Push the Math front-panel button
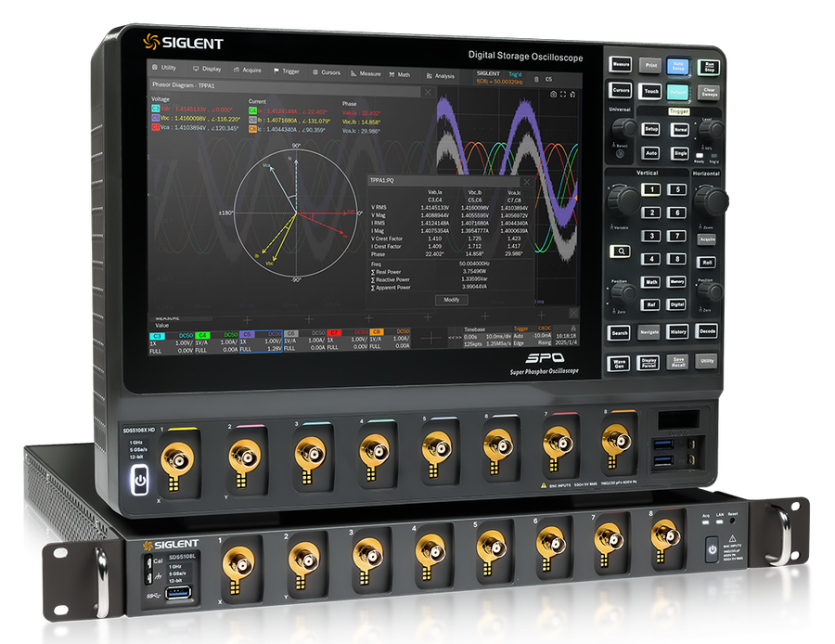Viewport: 835px width, 644px height. coord(652,282)
